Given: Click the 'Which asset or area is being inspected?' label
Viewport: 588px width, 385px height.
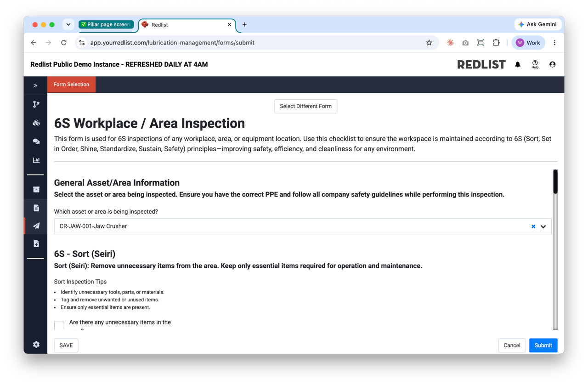Looking at the screenshot, I should 106,212.
